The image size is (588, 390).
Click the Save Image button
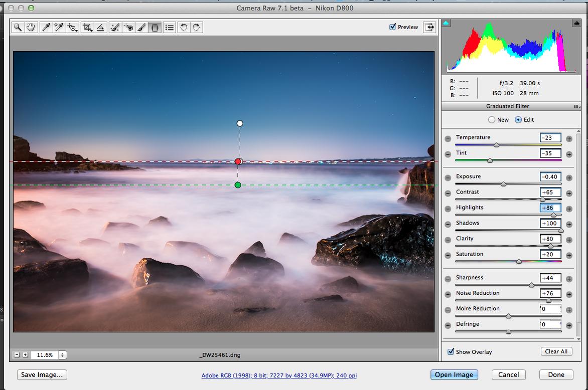(x=42, y=374)
